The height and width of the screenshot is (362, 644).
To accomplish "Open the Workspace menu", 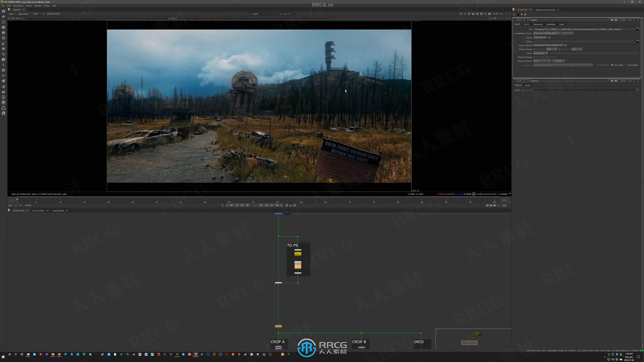I will (18, 6).
